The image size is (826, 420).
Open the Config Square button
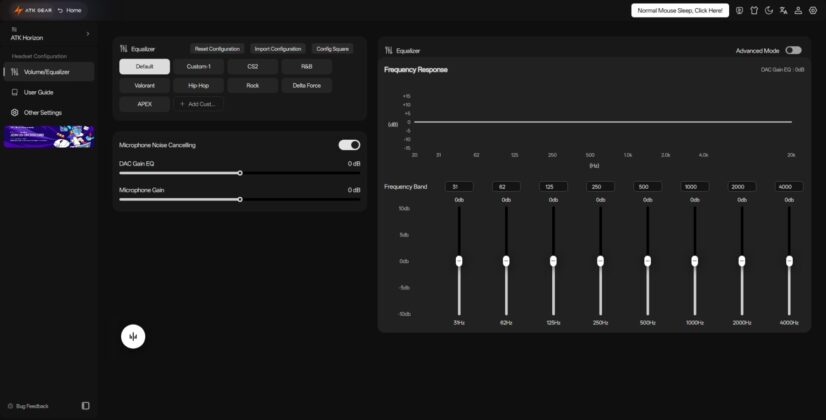(332, 48)
